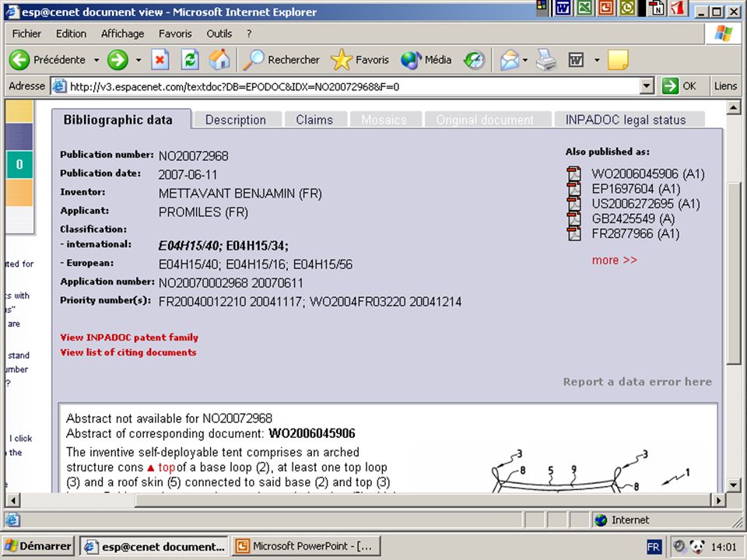Screen dimensions: 747x560
Task: Click the PowerPoint icon in Office shortcut bar
Action: 606,8
